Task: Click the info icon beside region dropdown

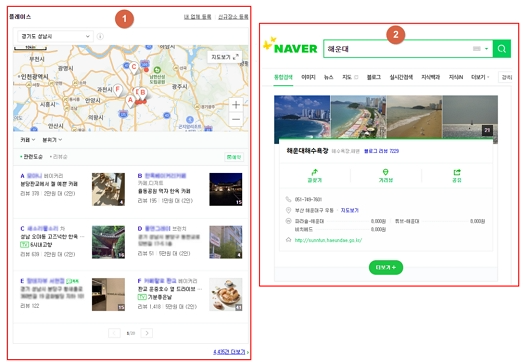Action: [100, 36]
